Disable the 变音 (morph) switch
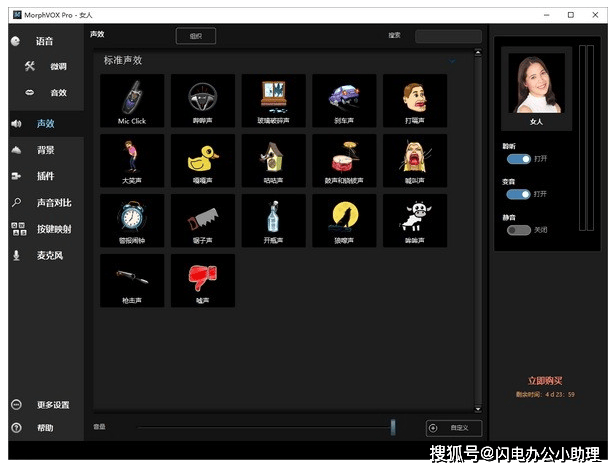This screenshot has height=472, width=616. [x=518, y=193]
